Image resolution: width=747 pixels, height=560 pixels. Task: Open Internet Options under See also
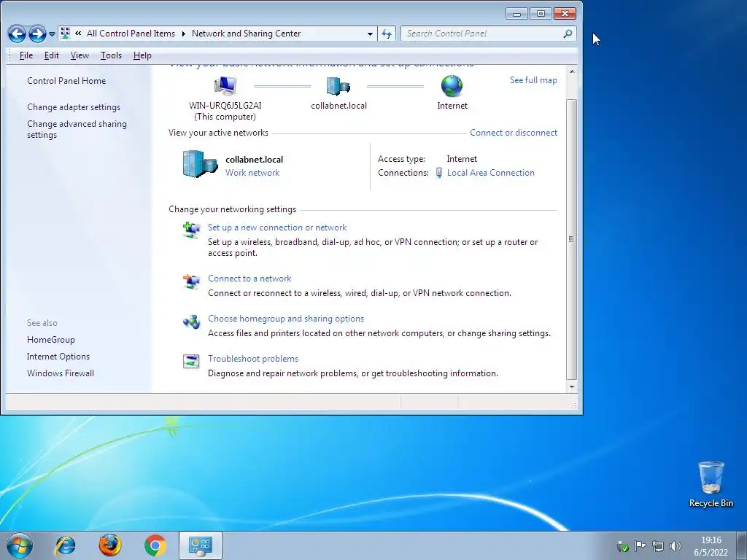(x=58, y=356)
